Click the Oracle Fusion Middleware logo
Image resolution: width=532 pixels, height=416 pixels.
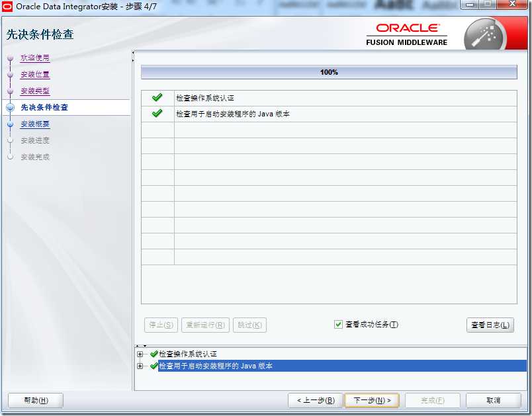click(406, 34)
